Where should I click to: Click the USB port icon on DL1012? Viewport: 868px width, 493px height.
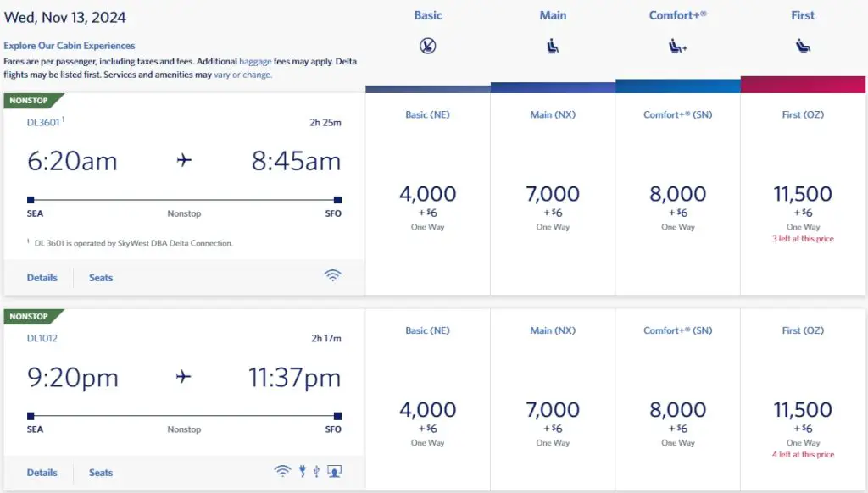pyautogui.click(x=316, y=472)
